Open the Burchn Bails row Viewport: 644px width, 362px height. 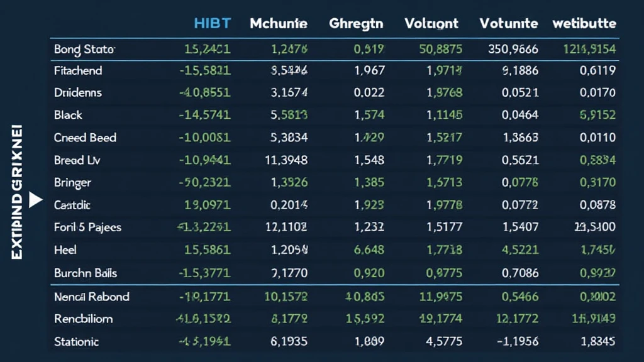pos(86,273)
